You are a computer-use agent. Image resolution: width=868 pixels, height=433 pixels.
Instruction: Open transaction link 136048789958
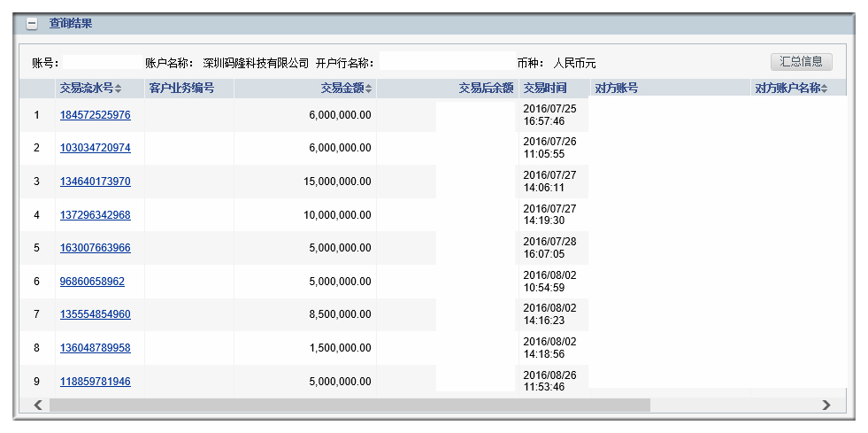[x=96, y=348]
